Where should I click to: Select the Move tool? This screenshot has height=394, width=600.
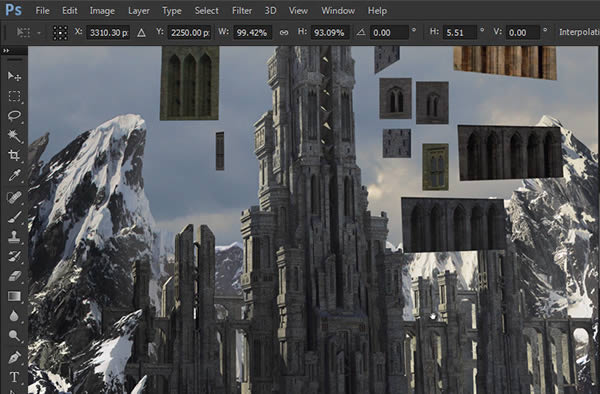(x=14, y=76)
